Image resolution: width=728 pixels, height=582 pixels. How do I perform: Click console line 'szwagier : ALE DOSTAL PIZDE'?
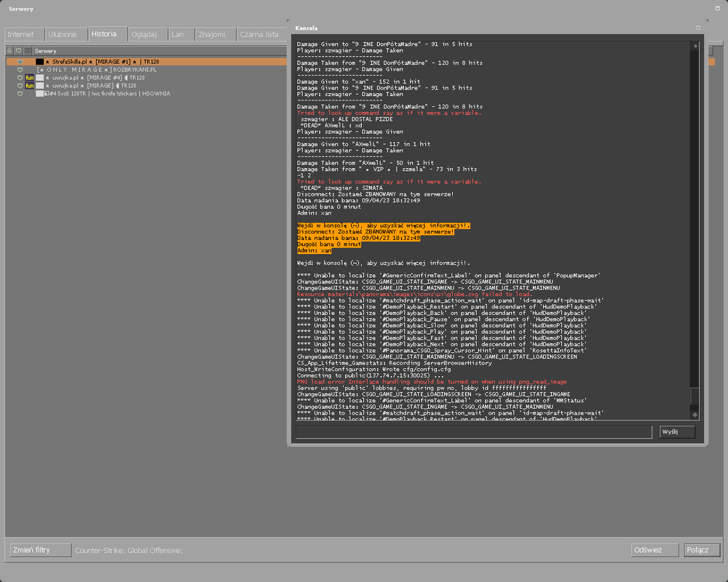(x=347, y=119)
